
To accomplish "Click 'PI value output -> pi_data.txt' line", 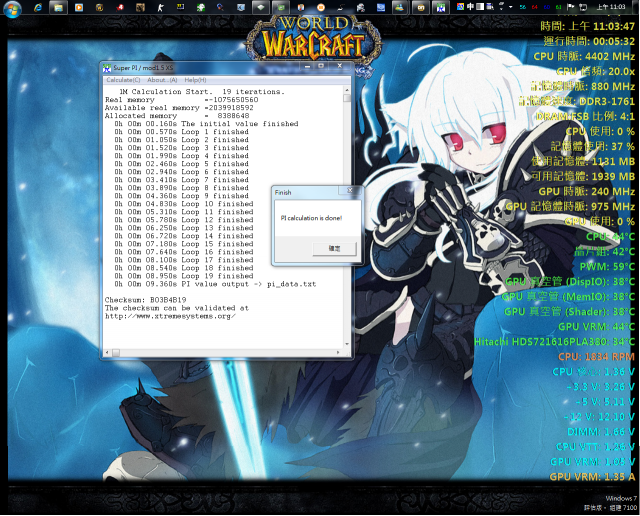I will click(215, 284).
